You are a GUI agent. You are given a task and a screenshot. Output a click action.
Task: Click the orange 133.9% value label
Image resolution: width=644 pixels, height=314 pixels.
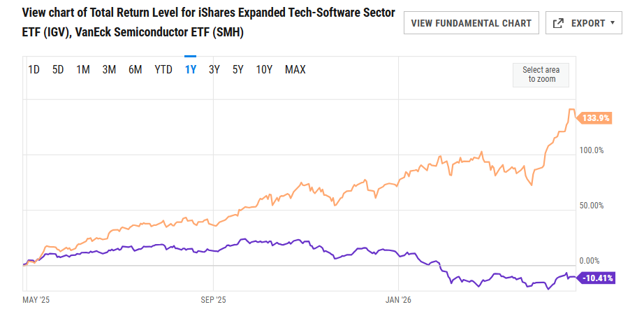(x=597, y=118)
